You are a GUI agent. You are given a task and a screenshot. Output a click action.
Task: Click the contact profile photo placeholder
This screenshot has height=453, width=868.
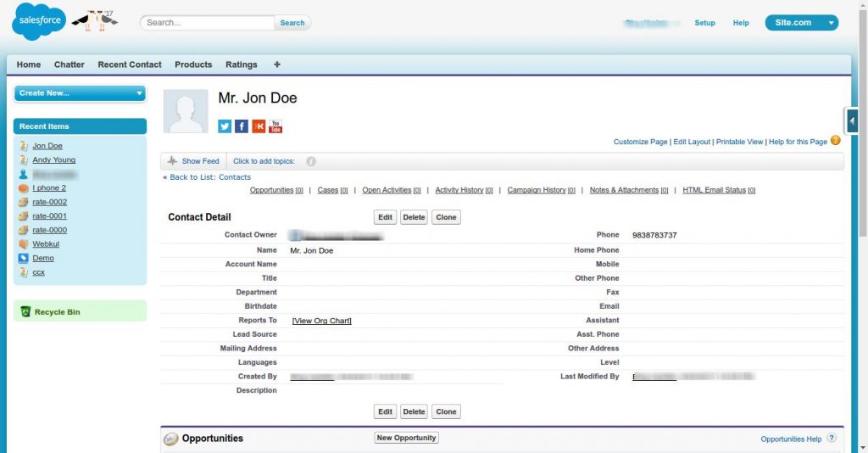pos(186,111)
